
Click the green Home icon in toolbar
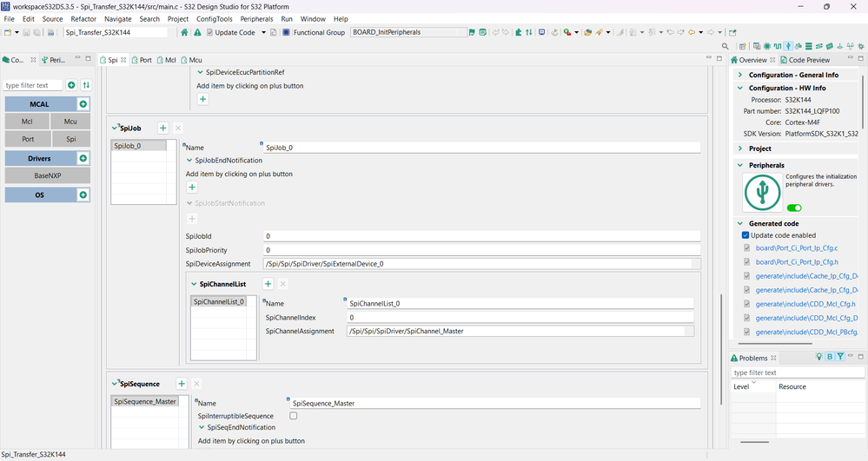[184, 32]
